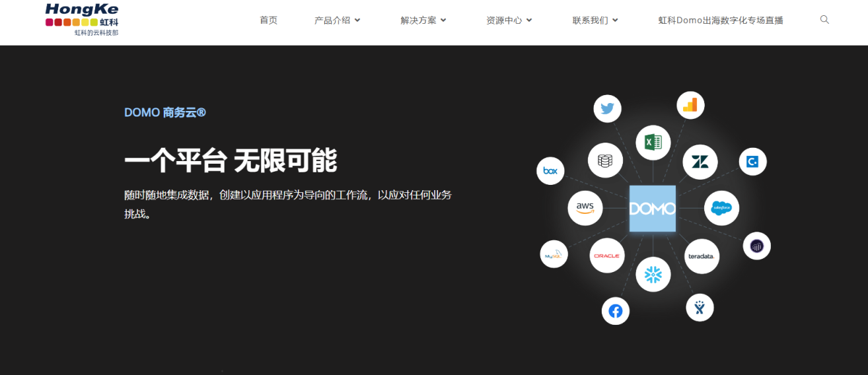This screenshot has width=868, height=375.
Task: Click the 随时随地集成数据 description text
Action: point(288,204)
